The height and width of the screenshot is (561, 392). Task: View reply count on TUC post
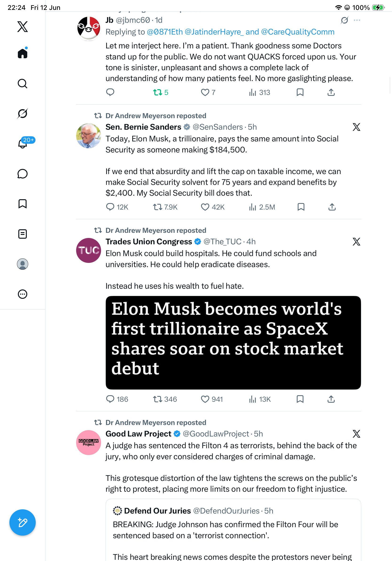pos(117,399)
